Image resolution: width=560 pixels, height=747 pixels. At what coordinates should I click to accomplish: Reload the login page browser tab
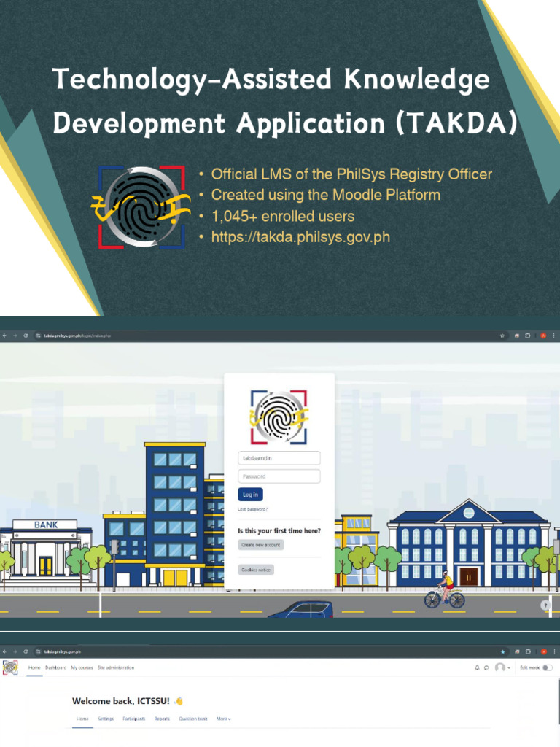(x=26, y=336)
